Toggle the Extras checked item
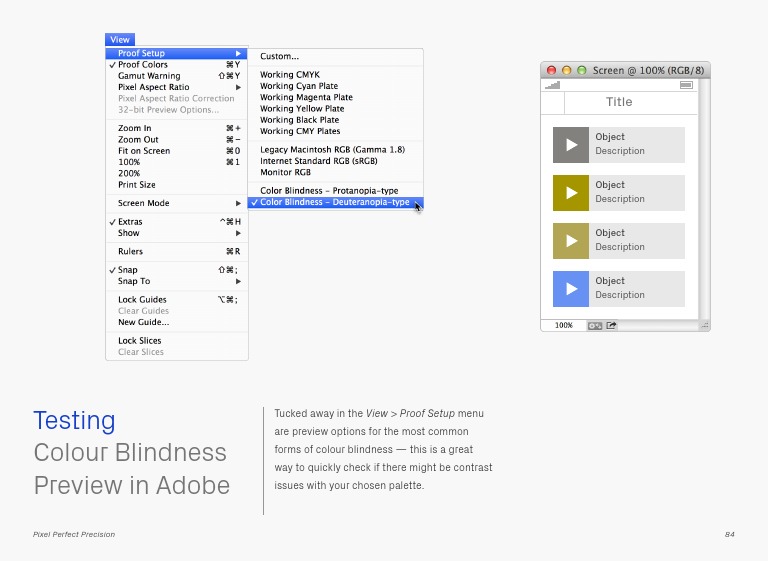The width and height of the screenshot is (768, 561). point(176,222)
